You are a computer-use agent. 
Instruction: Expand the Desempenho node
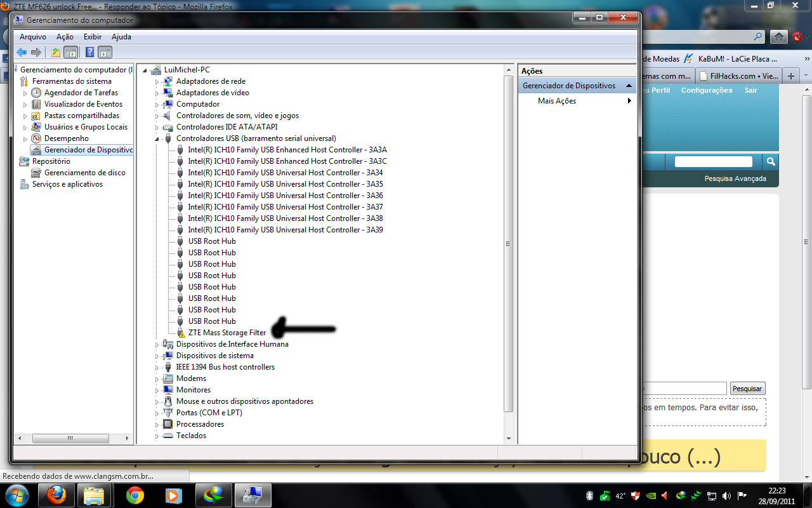[25, 138]
